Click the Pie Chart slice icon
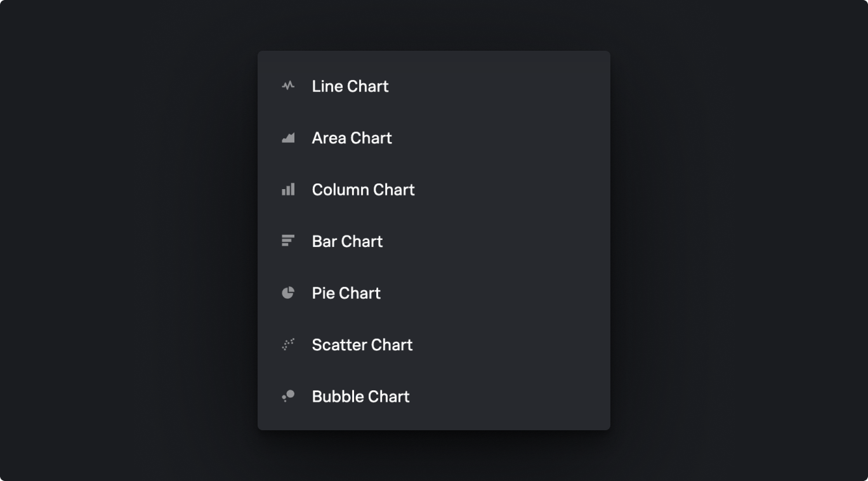 pos(288,293)
